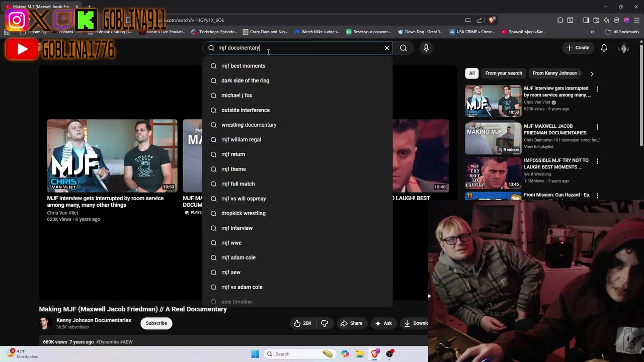644x362 pixels.
Task: Open Brave Wallet icon
Action: tap(596, 20)
